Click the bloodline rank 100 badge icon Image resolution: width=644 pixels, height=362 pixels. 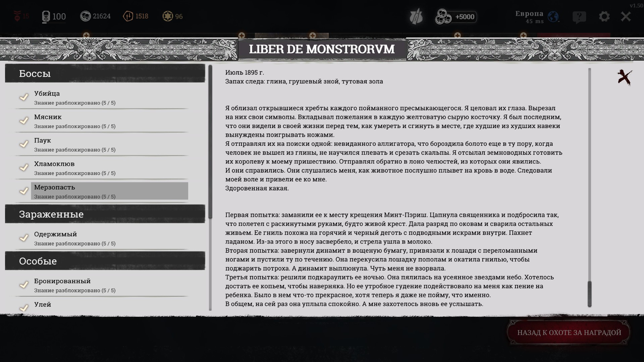tap(46, 16)
